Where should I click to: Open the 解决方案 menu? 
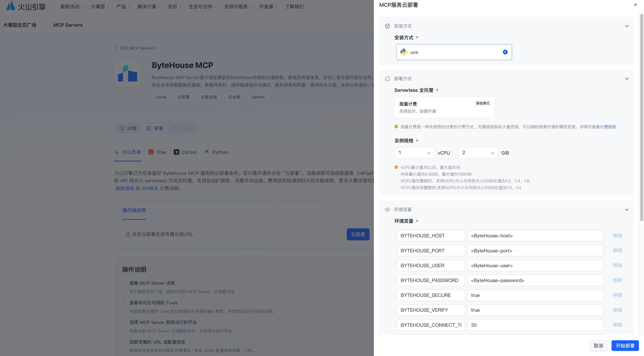149,7
